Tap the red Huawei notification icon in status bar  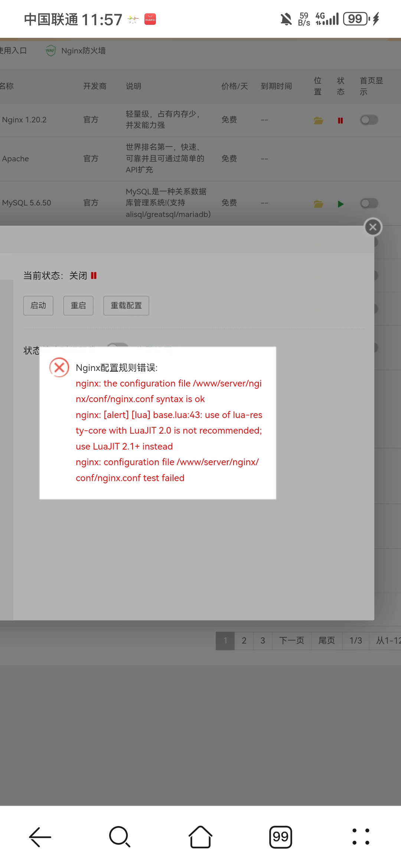click(150, 19)
